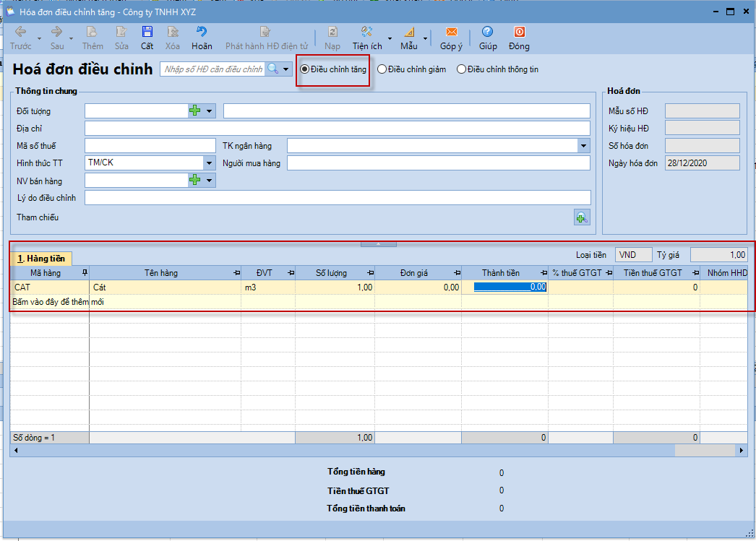Viewport: 756px width, 541px height.
Task: Open help with Giúp
Action: (x=488, y=38)
